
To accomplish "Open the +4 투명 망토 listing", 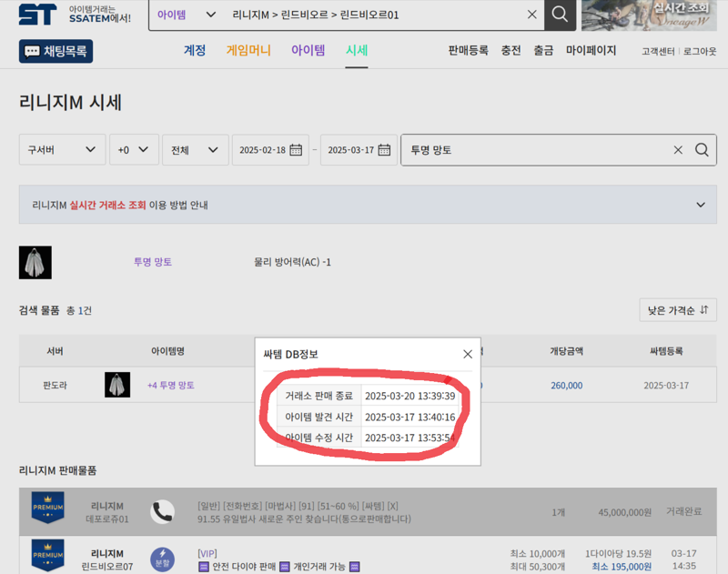I will (171, 385).
